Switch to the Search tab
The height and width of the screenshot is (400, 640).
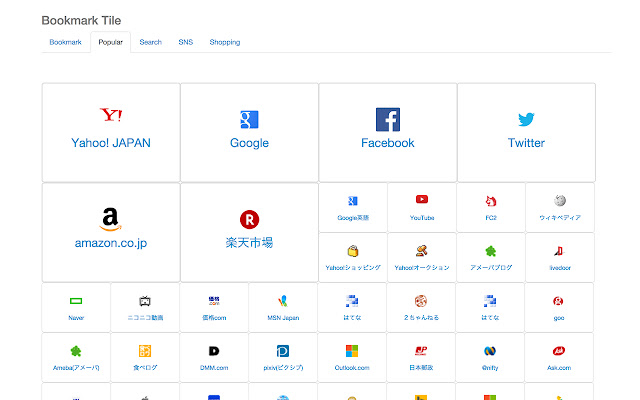pos(151,42)
